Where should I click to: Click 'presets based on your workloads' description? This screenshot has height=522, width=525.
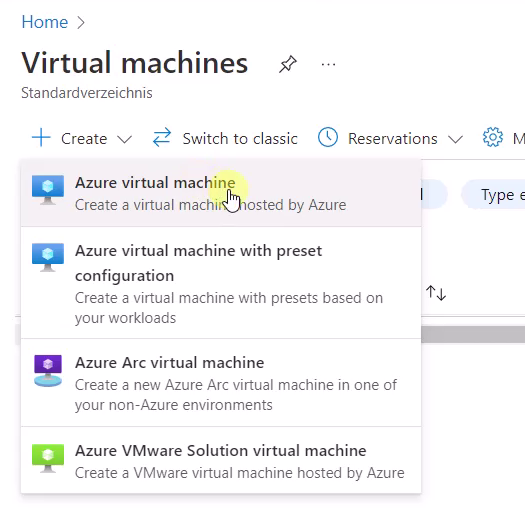coord(229,308)
